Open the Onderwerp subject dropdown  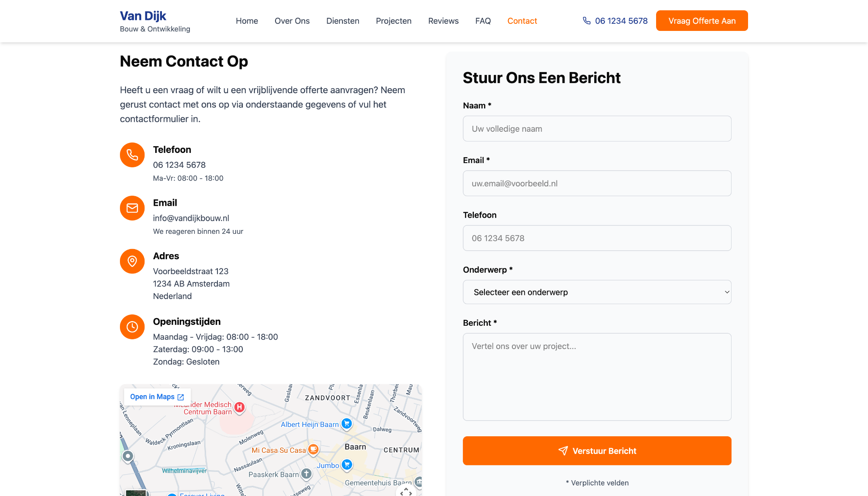597,292
